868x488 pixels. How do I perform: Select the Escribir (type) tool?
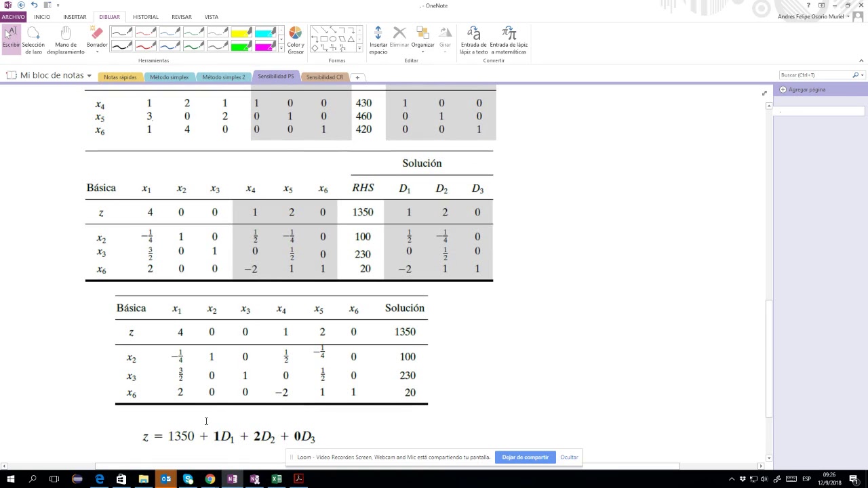coord(11,40)
